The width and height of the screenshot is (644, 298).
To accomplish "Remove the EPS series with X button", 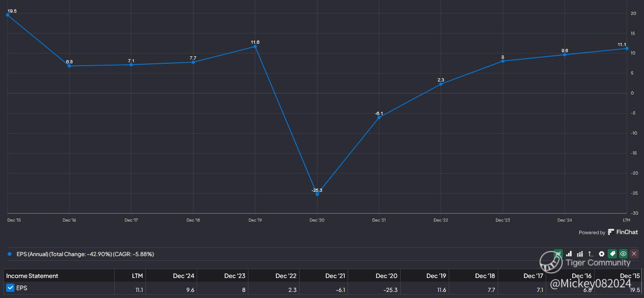I will click(x=634, y=254).
